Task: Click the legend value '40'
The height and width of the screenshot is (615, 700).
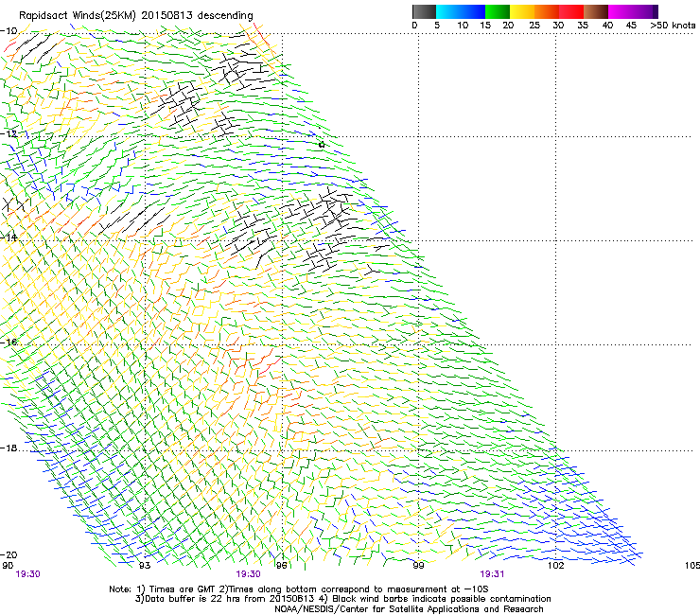Action: (607, 25)
